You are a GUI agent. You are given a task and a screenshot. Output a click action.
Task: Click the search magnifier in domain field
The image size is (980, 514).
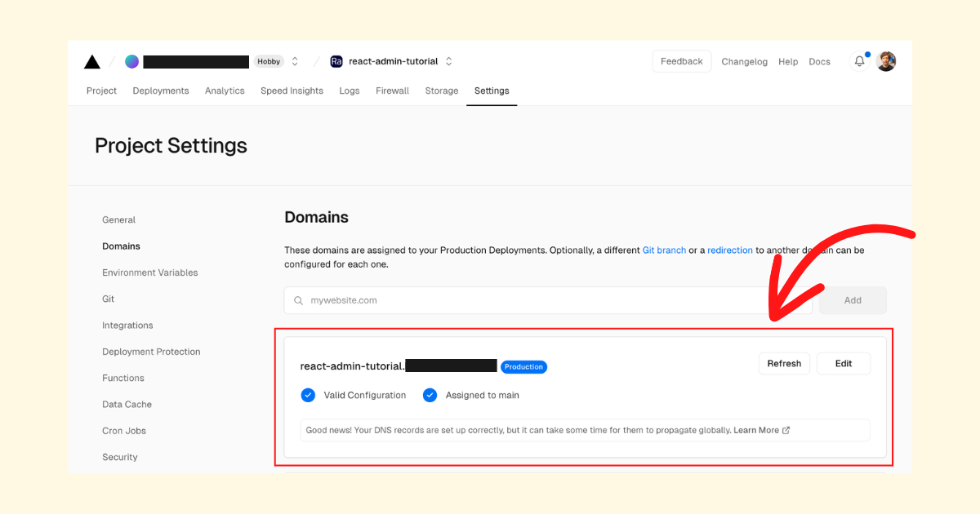[x=299, y=300]
